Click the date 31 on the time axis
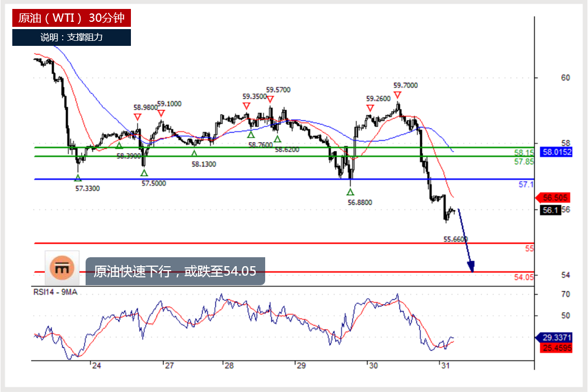The height and width of the screenshot is (392, 588). point(445,365)
